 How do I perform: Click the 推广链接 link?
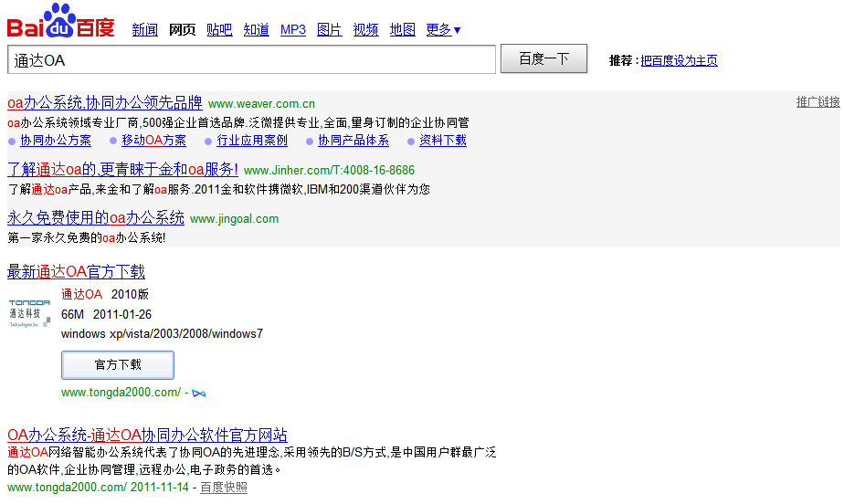click(x=818, y=101)
